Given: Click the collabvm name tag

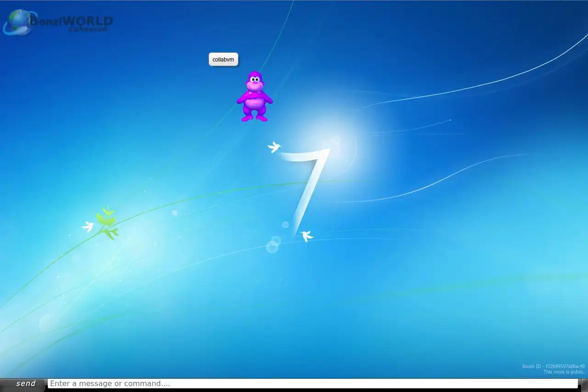Looking at the screenshot, I should point(223,59).
